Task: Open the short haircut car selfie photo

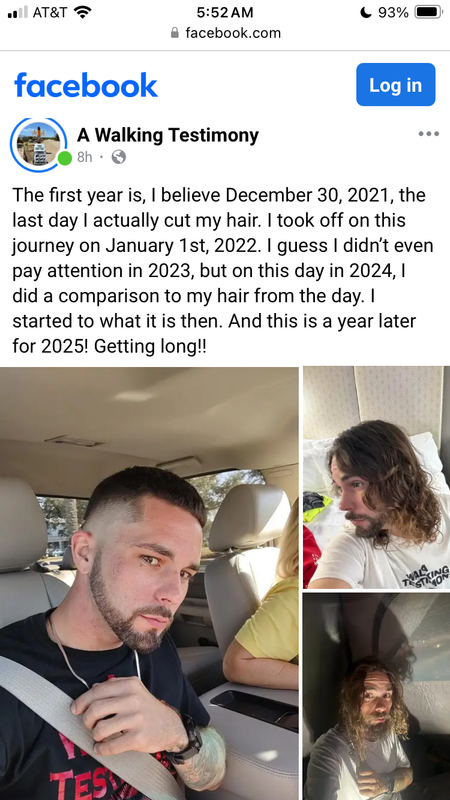Action: 149,583
